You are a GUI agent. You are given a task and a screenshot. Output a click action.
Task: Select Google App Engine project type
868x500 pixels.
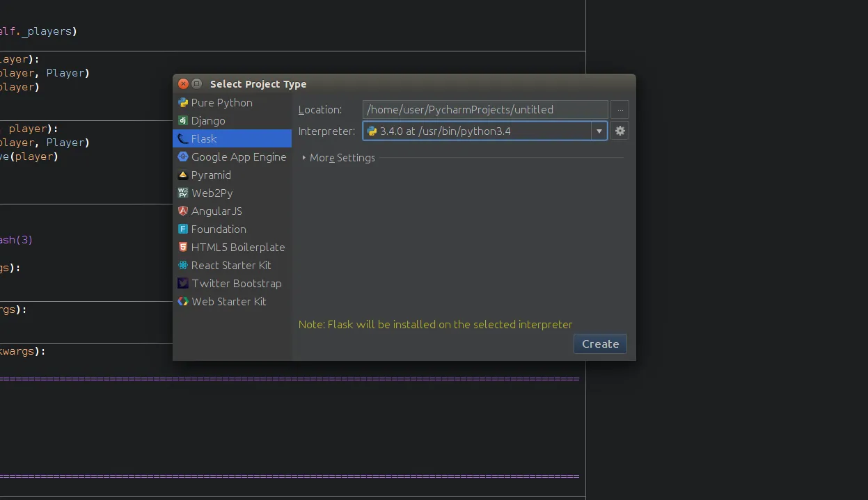[x=232, y=156]
